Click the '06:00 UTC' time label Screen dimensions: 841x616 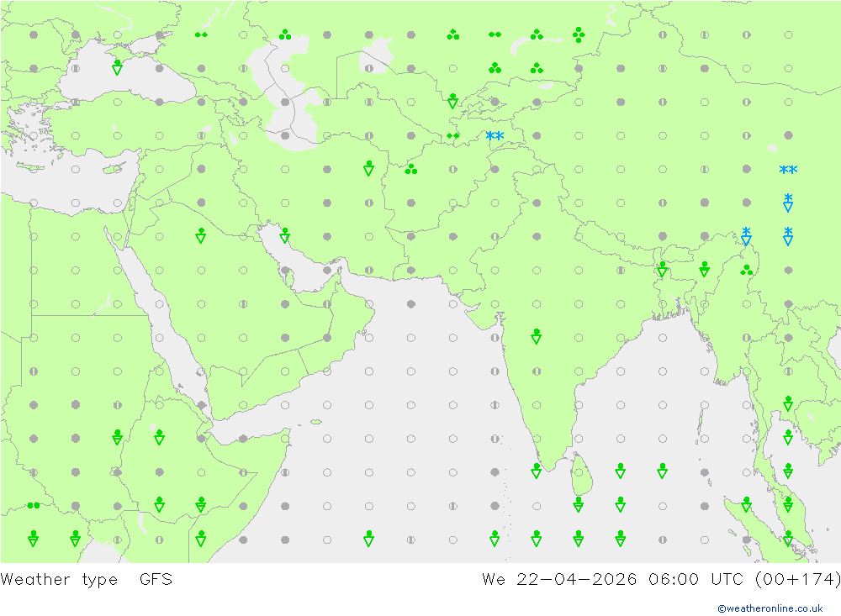pyautogui.click(x=696, y=580)
